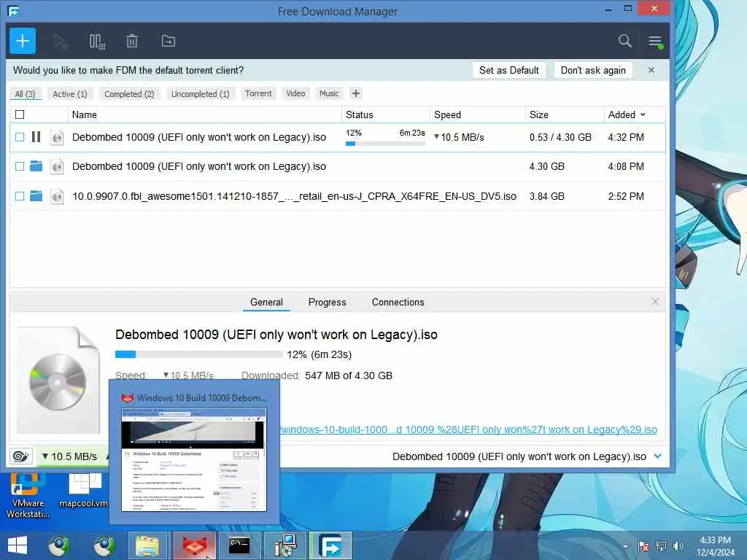Click large disc thumbnail in details panel
The image size is (747, 560).
coord(58,380)
